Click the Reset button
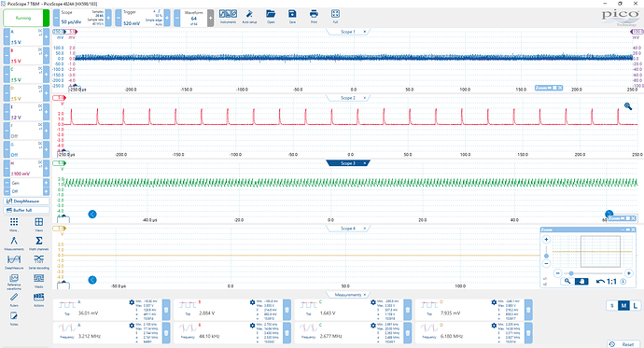This screenshot has width=644, height=348. [623, 344]
